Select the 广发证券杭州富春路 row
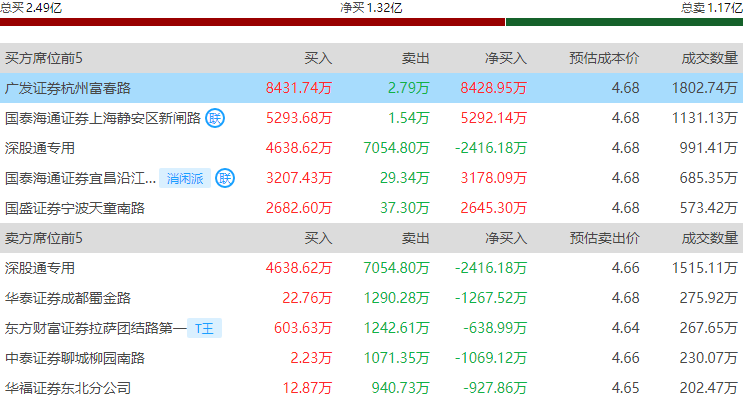 tap(372, 88)
